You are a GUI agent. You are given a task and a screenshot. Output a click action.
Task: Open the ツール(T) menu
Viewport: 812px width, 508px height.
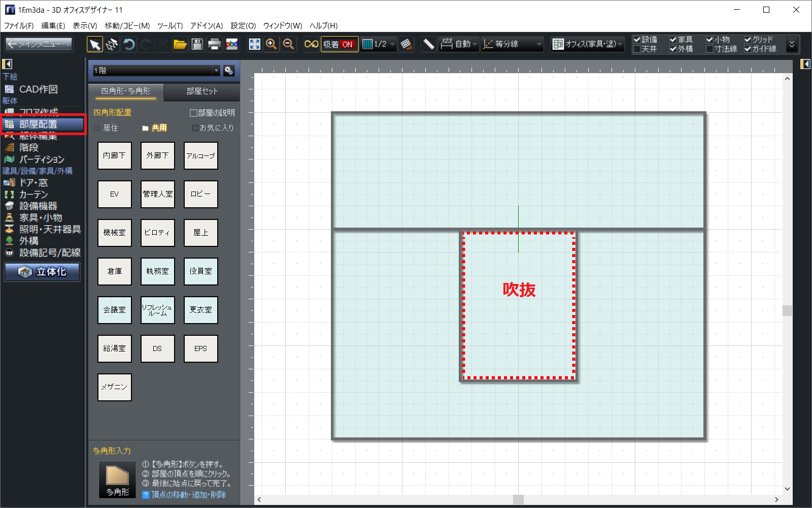coord(170,25)
